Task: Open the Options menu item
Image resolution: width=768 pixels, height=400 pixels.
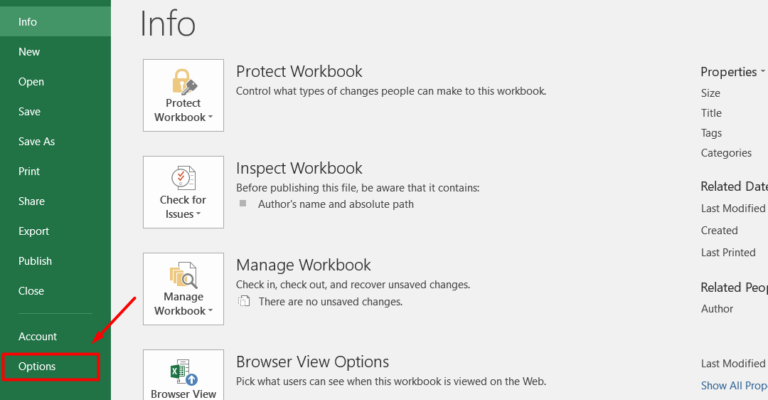Action: (x=37, y=366)
